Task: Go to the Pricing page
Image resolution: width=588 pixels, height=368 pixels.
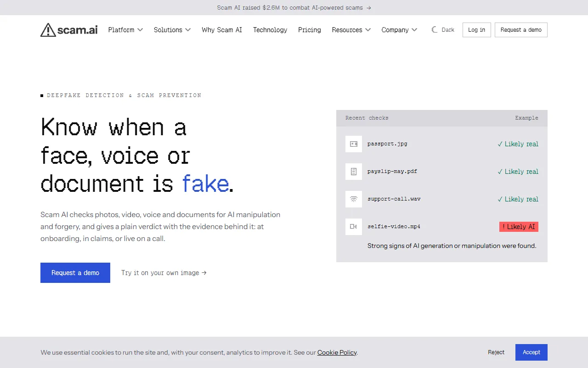Action: tap(310, 30)
